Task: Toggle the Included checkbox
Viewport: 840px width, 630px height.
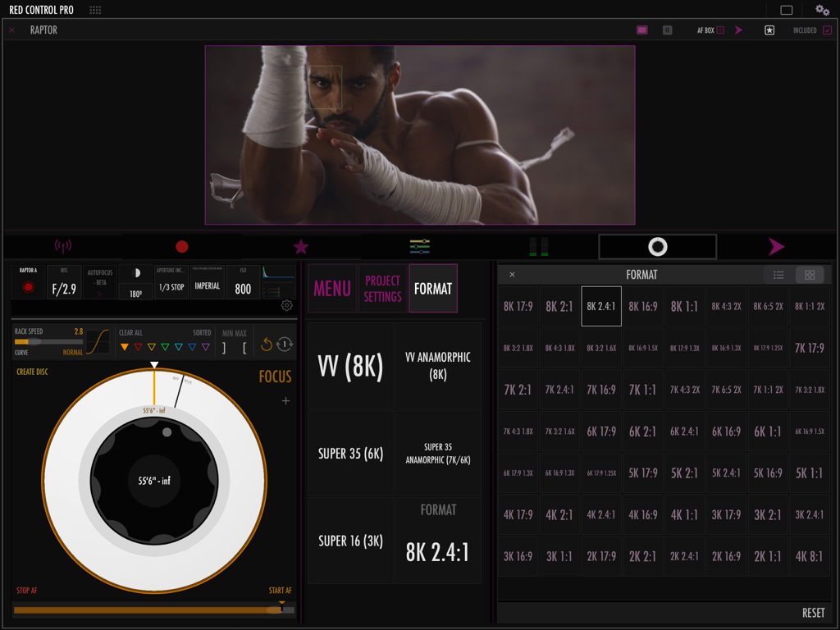Action: [x=827, y=30]
